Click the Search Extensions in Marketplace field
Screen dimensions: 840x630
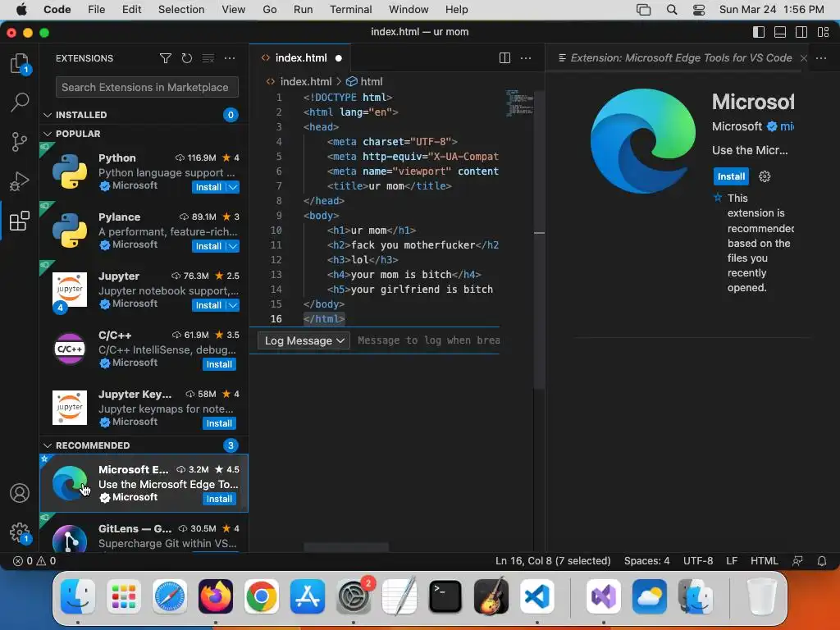coord(147,87)
